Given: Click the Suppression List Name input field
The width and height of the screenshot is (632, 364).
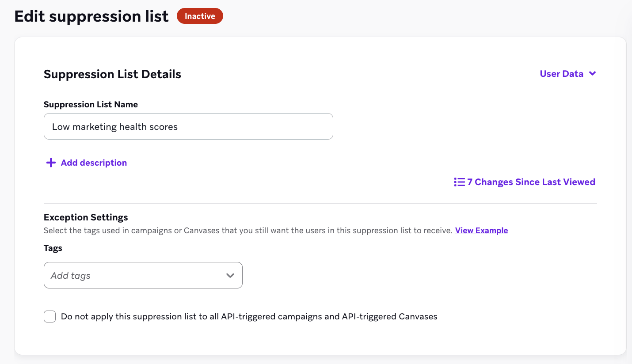Looking at the screenshot, I should tap(188, 126).
